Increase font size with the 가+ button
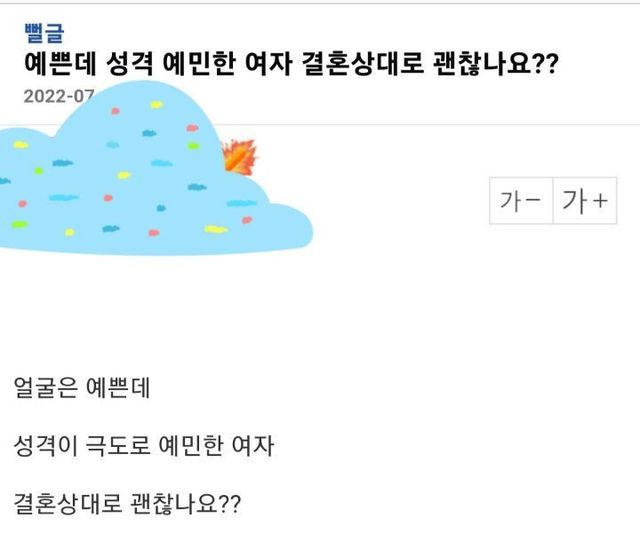This screenshot has width=640, height=548. 585,201
